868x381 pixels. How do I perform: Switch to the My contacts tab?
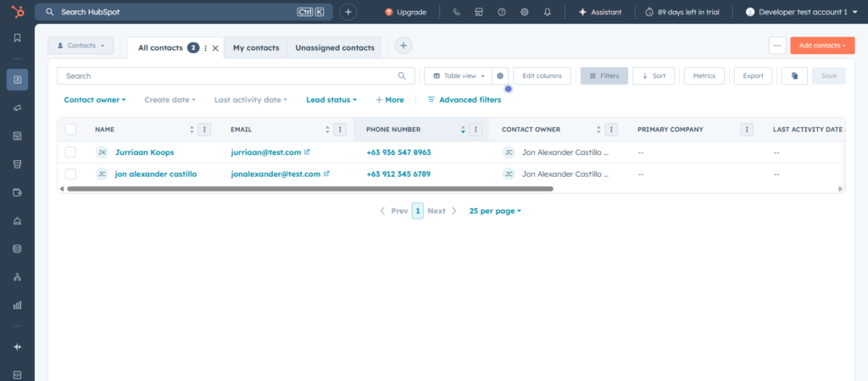pos(256,48)
